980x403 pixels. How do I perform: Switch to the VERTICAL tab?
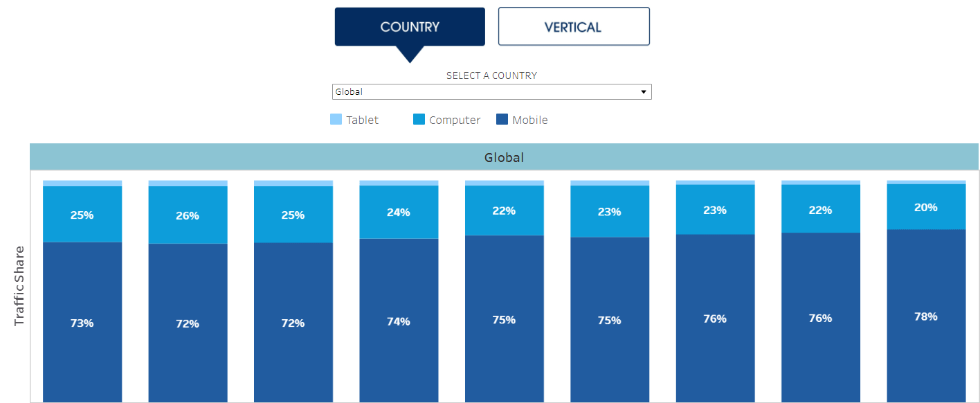click(x=574, y=26)
